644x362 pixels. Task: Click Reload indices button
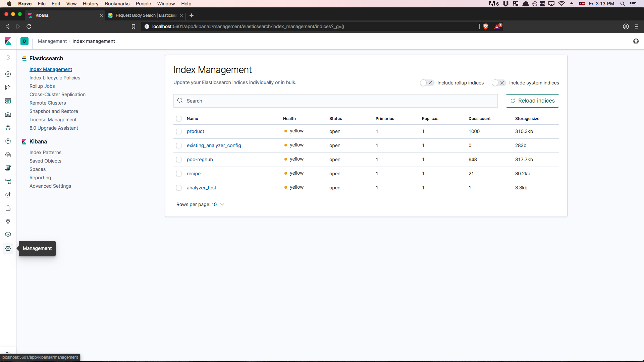pyautogui.click(x=532, y=101)
